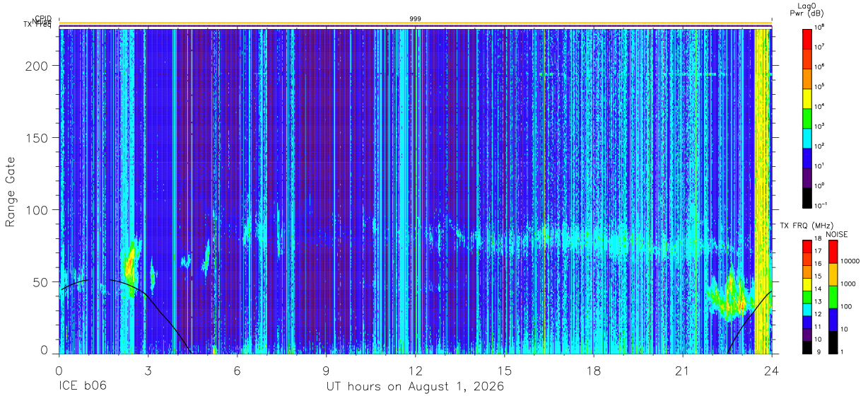The image size is (868, 401).
Task: Click the yellow high-power band near 24 UT
Action: 762,191
